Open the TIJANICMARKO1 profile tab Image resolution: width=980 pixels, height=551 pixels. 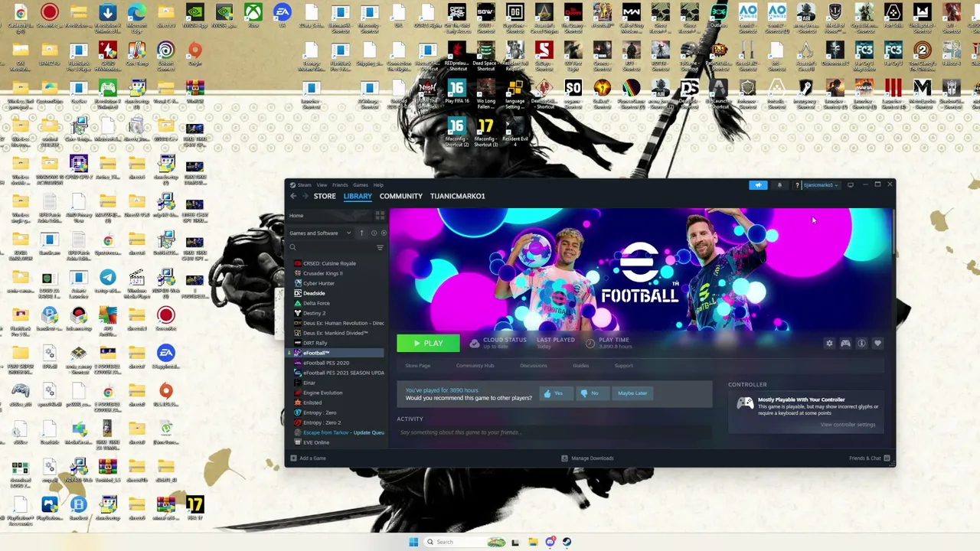457,196
